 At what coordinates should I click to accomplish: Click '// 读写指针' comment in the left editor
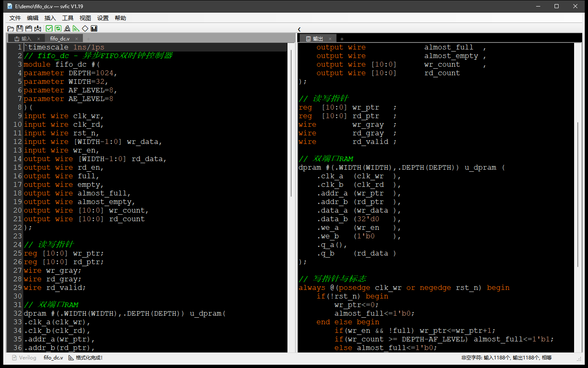point(49,245)
